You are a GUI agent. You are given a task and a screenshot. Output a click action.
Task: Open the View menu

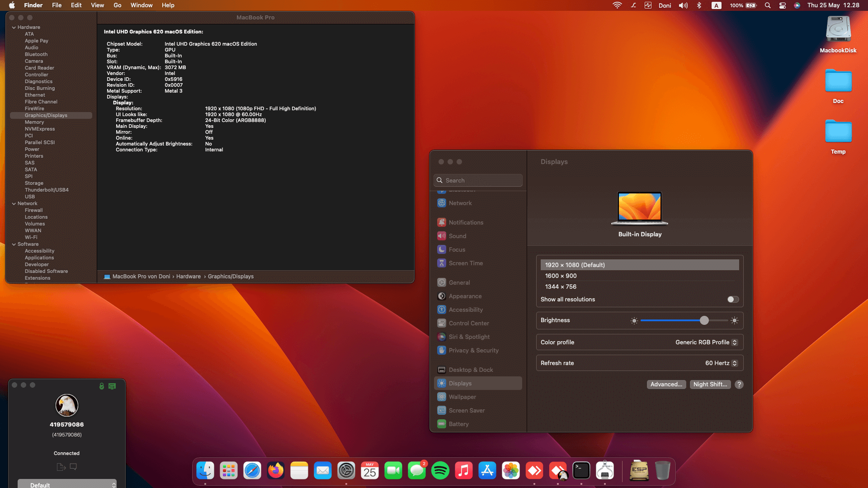97,5
